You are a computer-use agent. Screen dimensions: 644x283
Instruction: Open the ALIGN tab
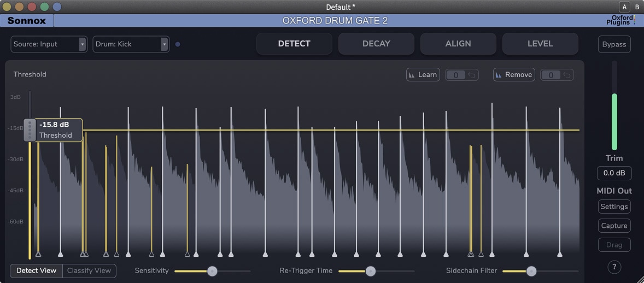pos(458,44)
